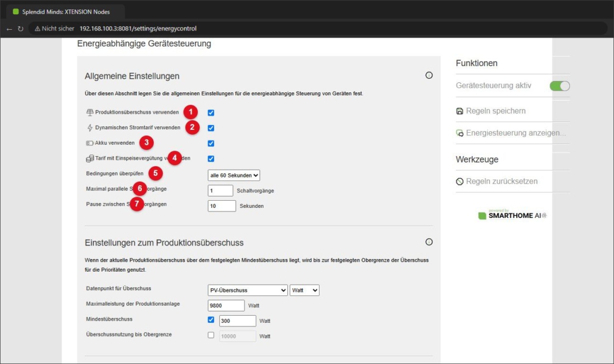Uncheck Tarif mit Einspeisevergütung checkbox

[x=211, y=158]
